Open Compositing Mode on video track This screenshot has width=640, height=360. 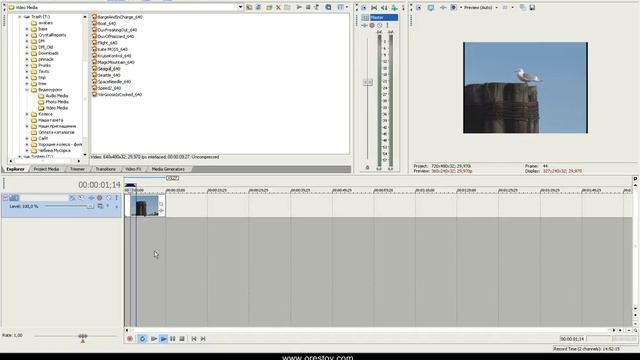(100, 206)
